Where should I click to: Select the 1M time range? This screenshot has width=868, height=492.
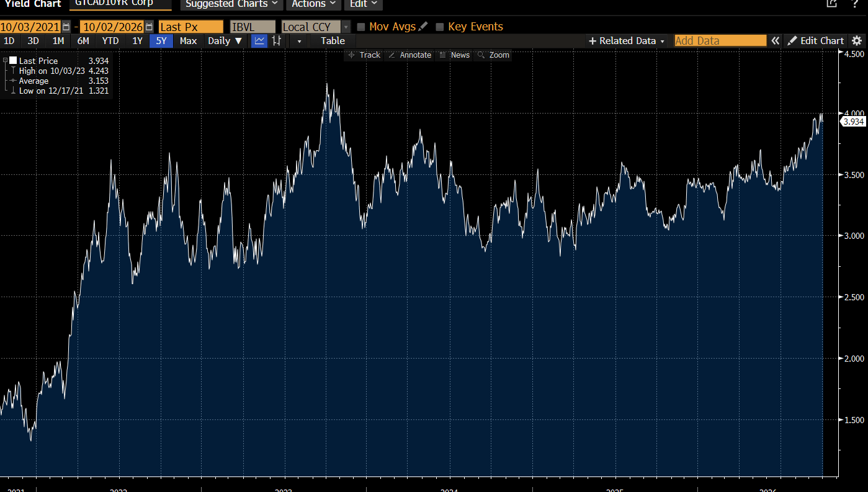(58, 41)
